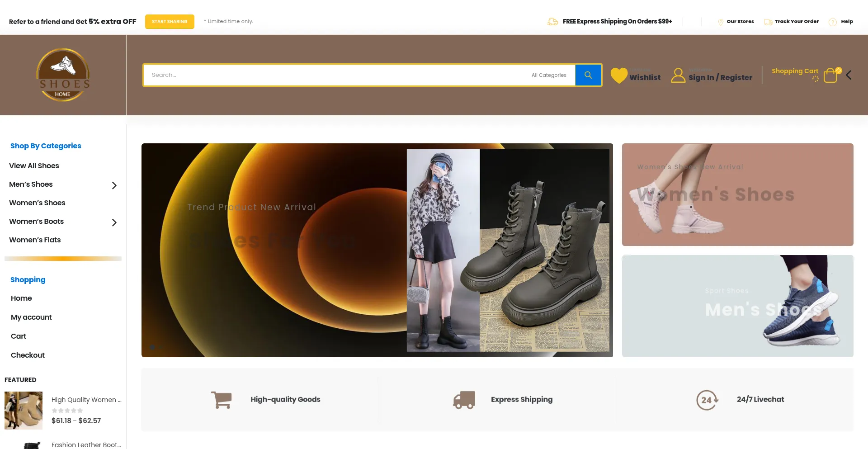The image size is (868, 449).
Task: Click the Start Sharing button
Action: [x=170, y=22]
